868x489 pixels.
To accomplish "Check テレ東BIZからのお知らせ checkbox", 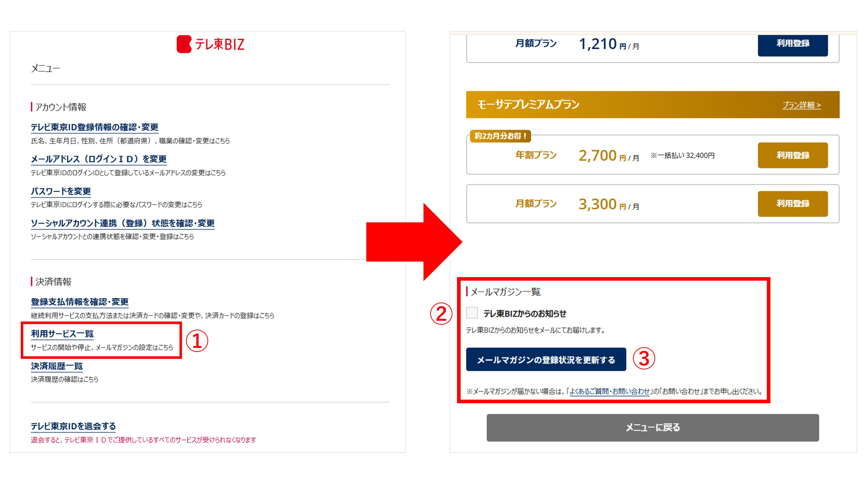I will [472, 313].
